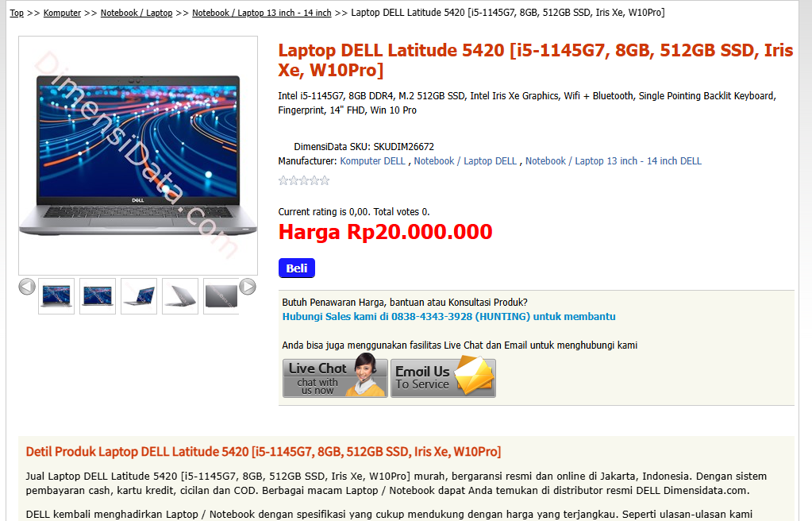The width and height of the screenshot is (812, 521).
Task: Follow the Komputer DELL manufacturer link
Action: pos(373,160)
